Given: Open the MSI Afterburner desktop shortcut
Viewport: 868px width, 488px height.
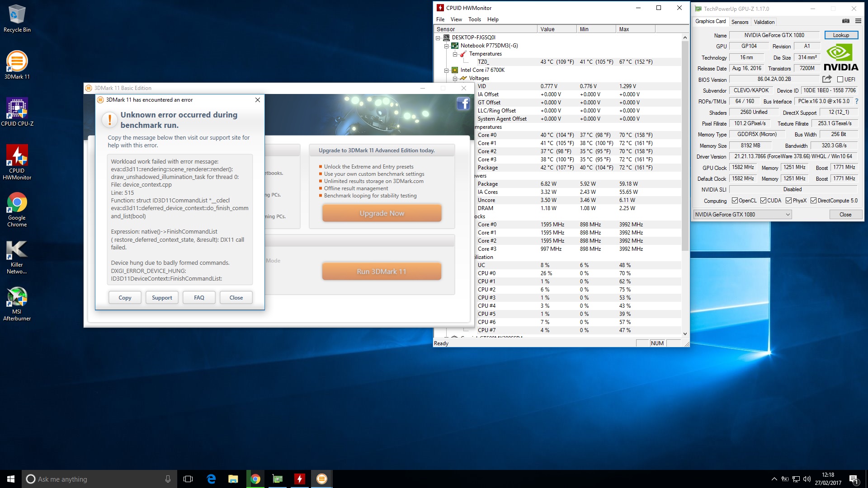Looking at the screenshot, I should pos(17,304).
